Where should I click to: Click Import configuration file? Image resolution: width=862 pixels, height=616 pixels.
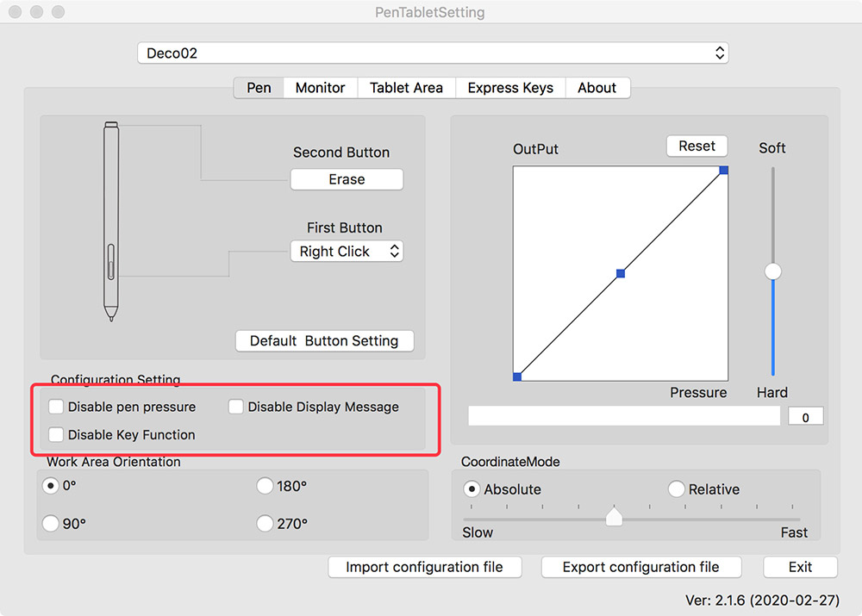[x=424, y=567]
